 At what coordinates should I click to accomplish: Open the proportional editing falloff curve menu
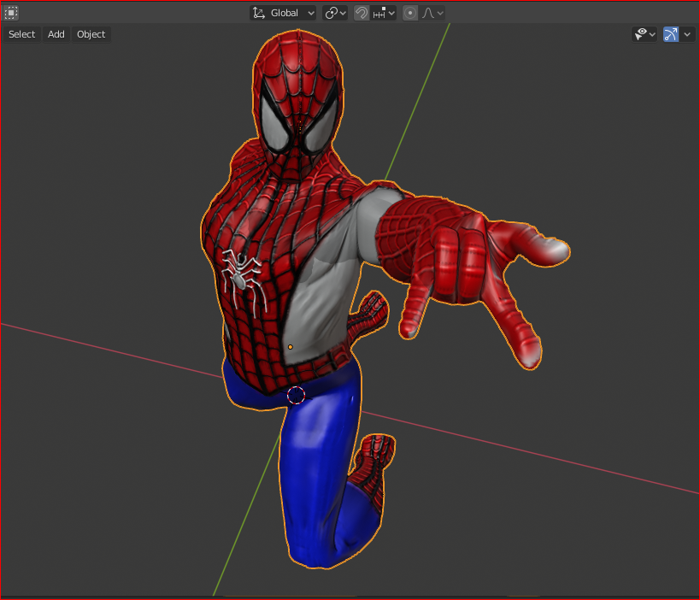(432, 13)
